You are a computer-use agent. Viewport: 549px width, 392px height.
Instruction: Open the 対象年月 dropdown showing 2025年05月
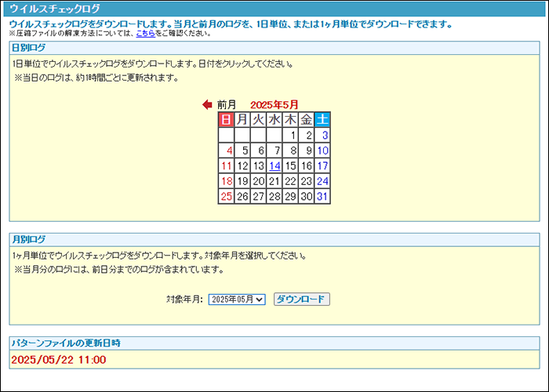(x=237, y=299)
